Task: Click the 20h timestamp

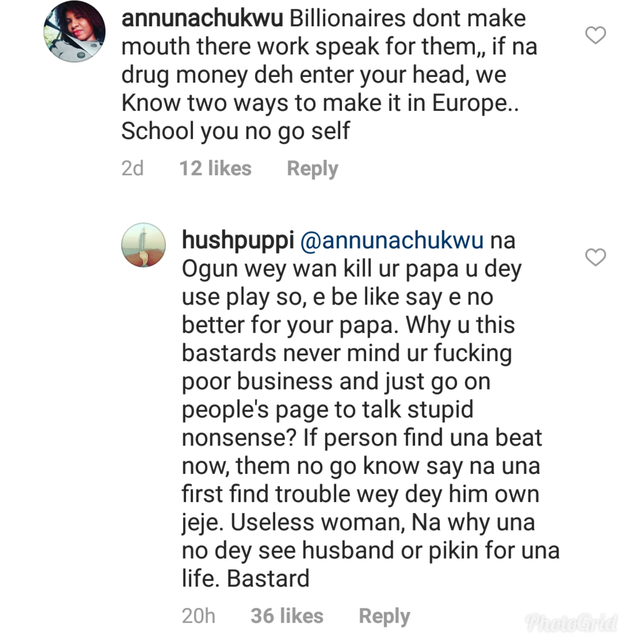Action: (199, 616)
